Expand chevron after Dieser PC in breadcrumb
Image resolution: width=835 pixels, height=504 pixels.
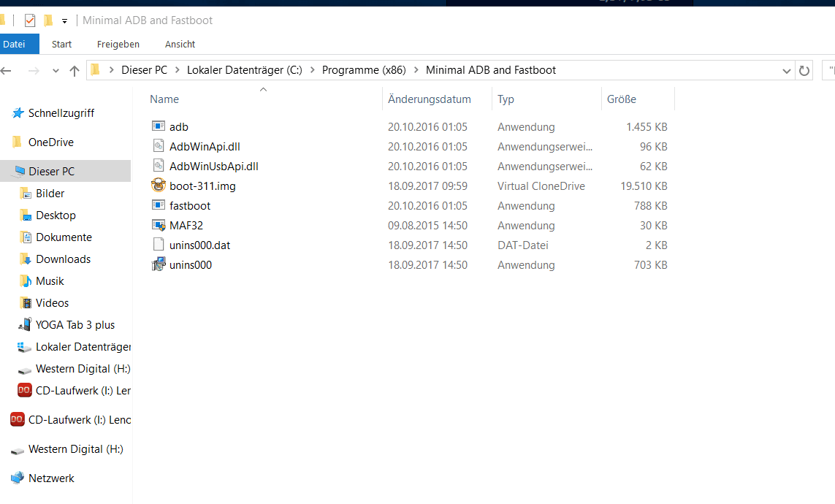click(x=177, y=69)
